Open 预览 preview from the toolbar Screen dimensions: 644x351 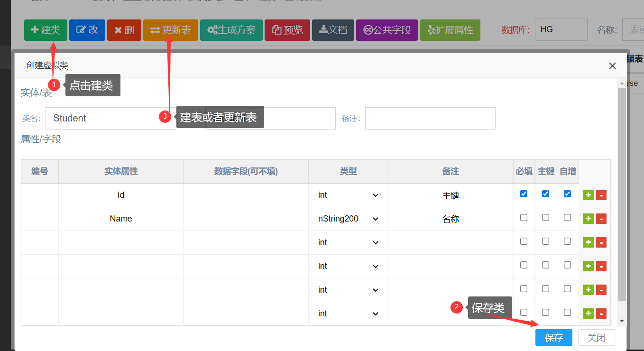287,30
